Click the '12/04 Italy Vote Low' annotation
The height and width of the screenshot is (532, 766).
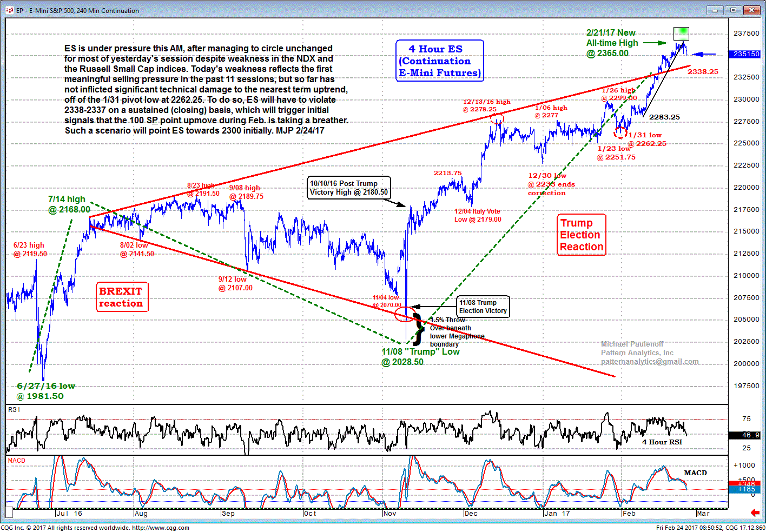click(478, 215)
